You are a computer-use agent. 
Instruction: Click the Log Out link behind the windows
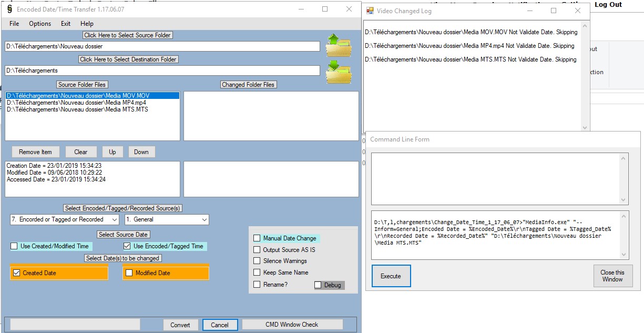[x=608, y=4]
